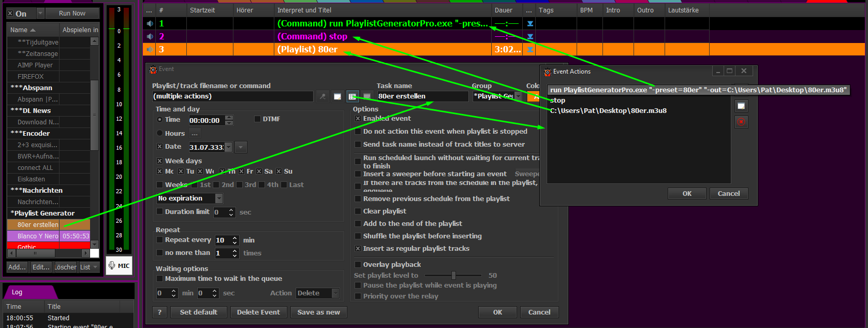Click the wrench icon beside the command field

pyautogui.click(x=322, y=96)
